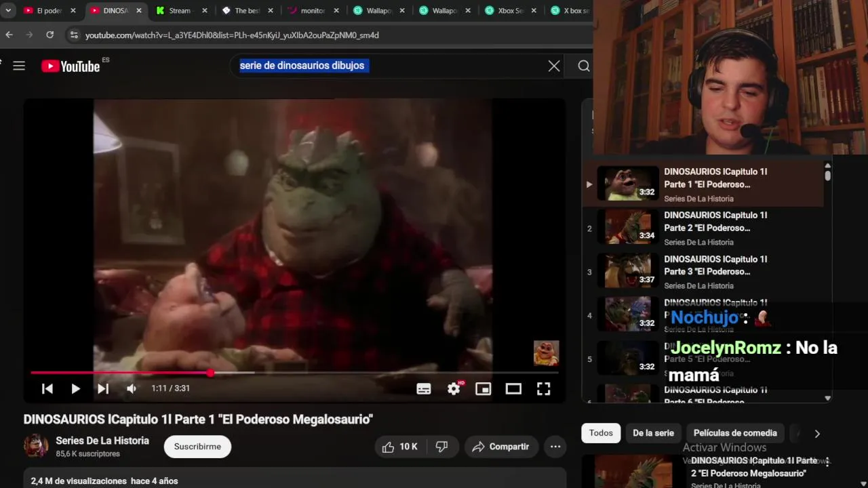Click channel watermark icon in video
The width and height of the screenshot is (868, 488).
[x=546, y=353]
